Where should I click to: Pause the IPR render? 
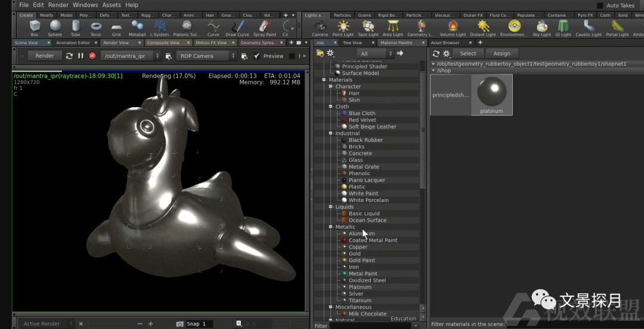click(x=81, y=56)
